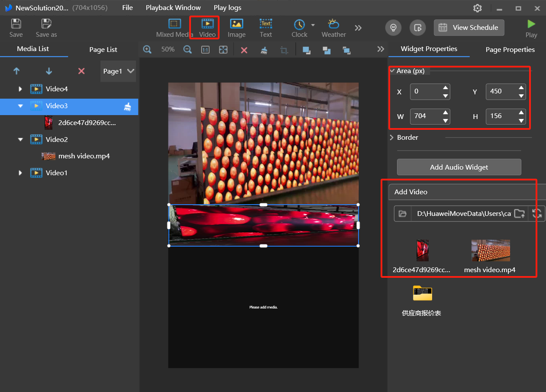Select the Page Properties tab

pyautogui.click(x=510, y=49)
